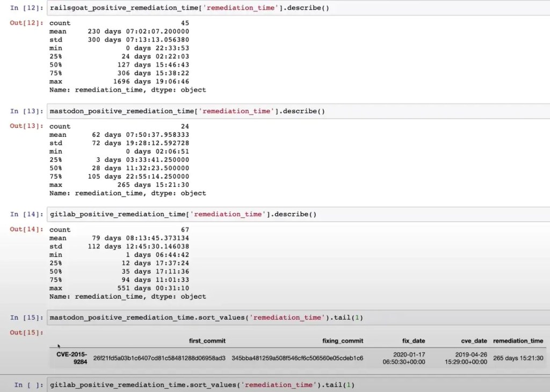
Task: Click 25% value 24 days 02:22:03
Action: coord(155,56)
